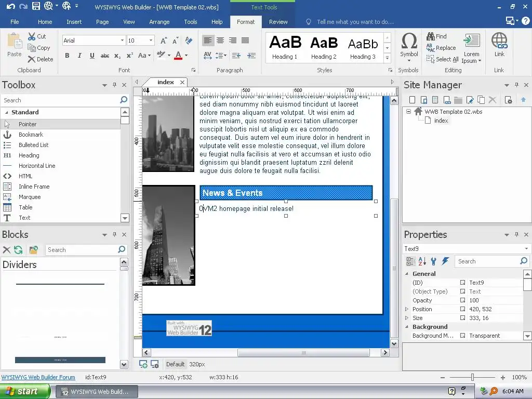Click the page properties gear icon in Site Manager
Image resolution: width=532 pixels, height=399 pixels.
coord(508,100)
